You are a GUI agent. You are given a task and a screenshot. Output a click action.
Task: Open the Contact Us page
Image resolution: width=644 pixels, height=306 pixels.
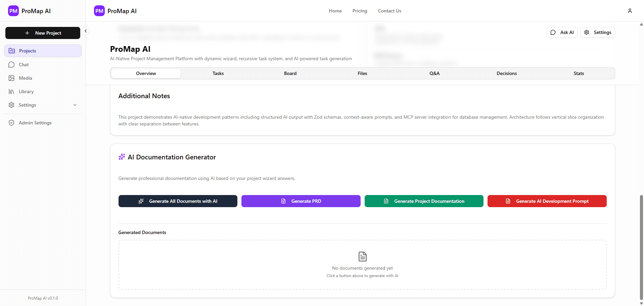click(x=389, y=10)
